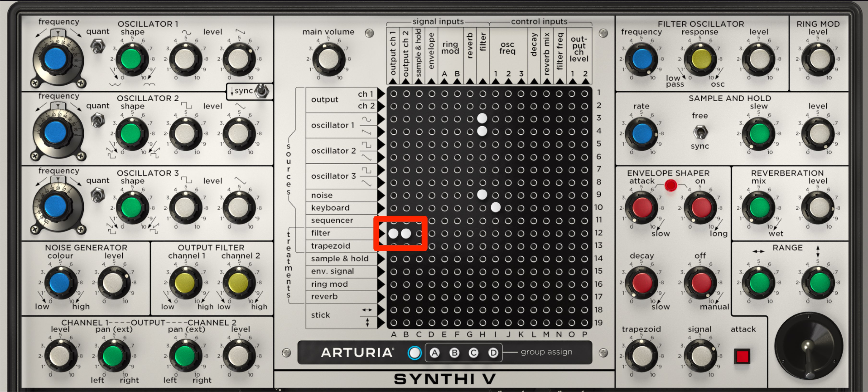Click Oscillator 2 square level knob
The image size is (868, 392).
[185, 134]
